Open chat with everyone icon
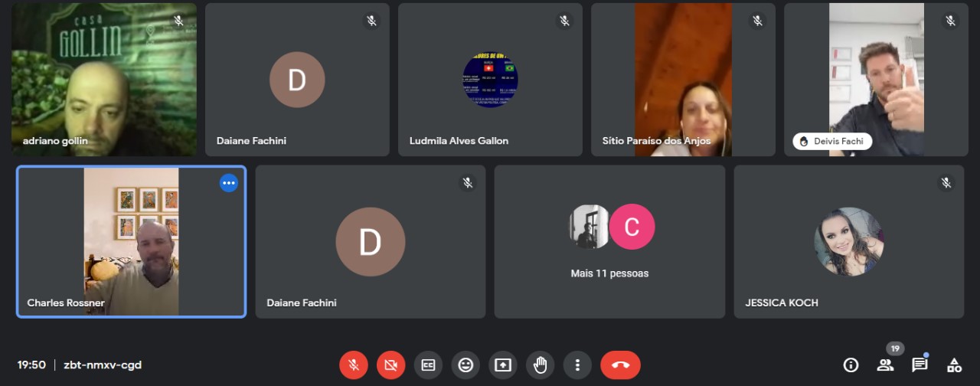980x386 pixels. tap(920, 365)
